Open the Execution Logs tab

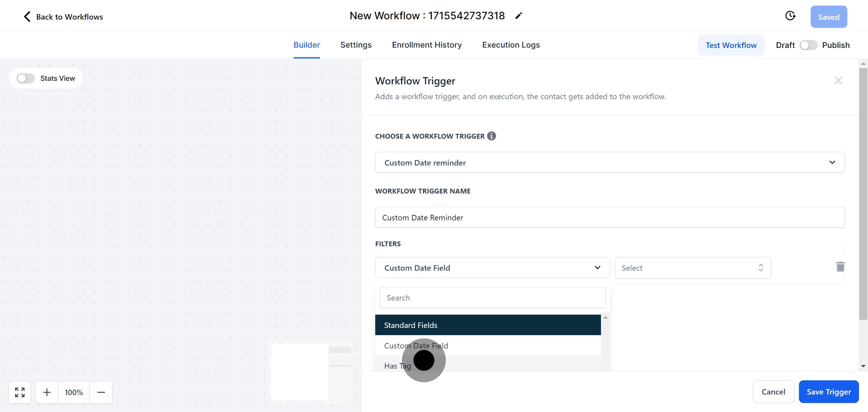pos(511,45)
